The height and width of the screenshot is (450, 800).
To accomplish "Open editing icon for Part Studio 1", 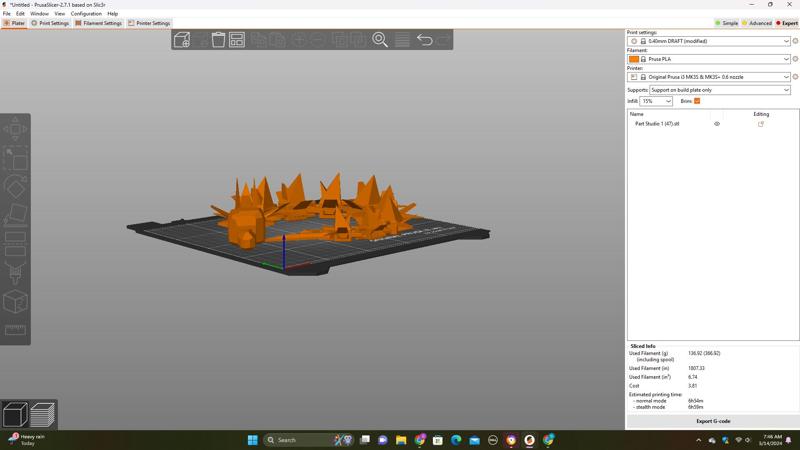I will point(761,124).
